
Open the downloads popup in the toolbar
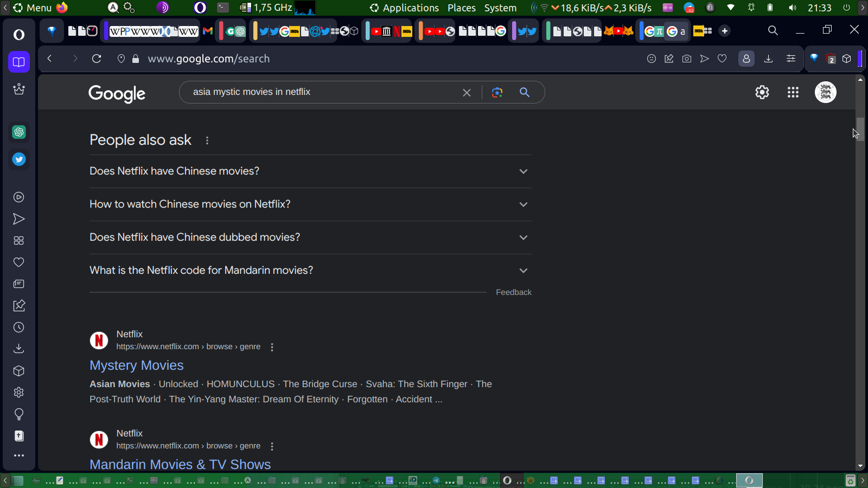point(768,59)
